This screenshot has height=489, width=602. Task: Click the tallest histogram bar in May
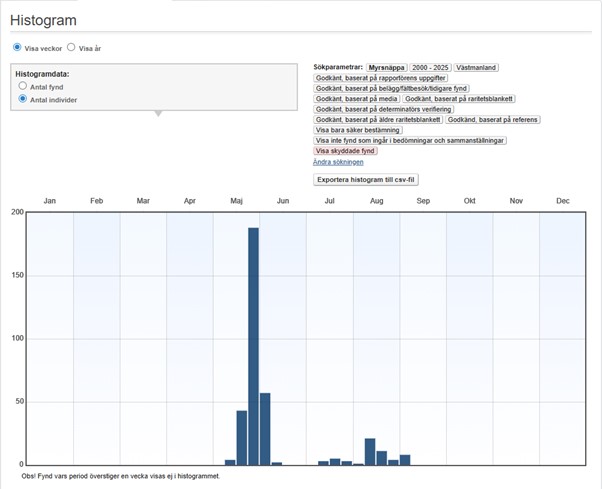click(253, 345)
